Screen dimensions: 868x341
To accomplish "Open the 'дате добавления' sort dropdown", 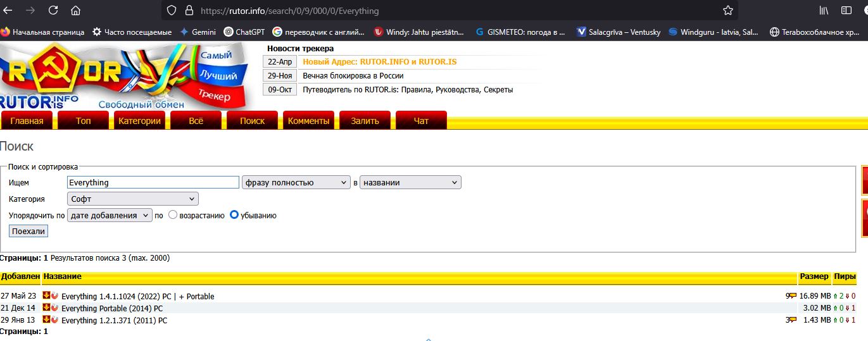I will point(110,215).
